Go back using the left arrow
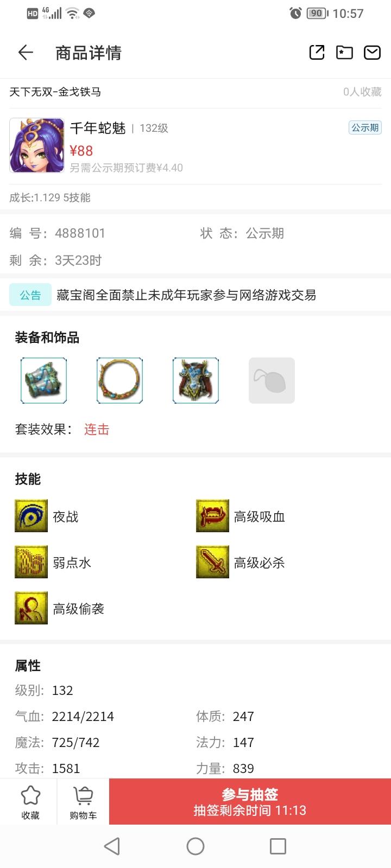391x868 pixels. [x=26, y=53]
